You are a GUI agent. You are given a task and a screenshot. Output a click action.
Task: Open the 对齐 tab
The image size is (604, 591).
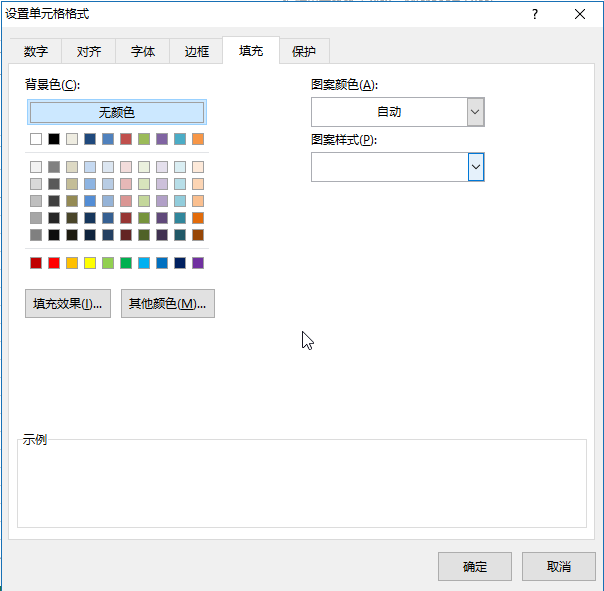click(x=89, y=51)
